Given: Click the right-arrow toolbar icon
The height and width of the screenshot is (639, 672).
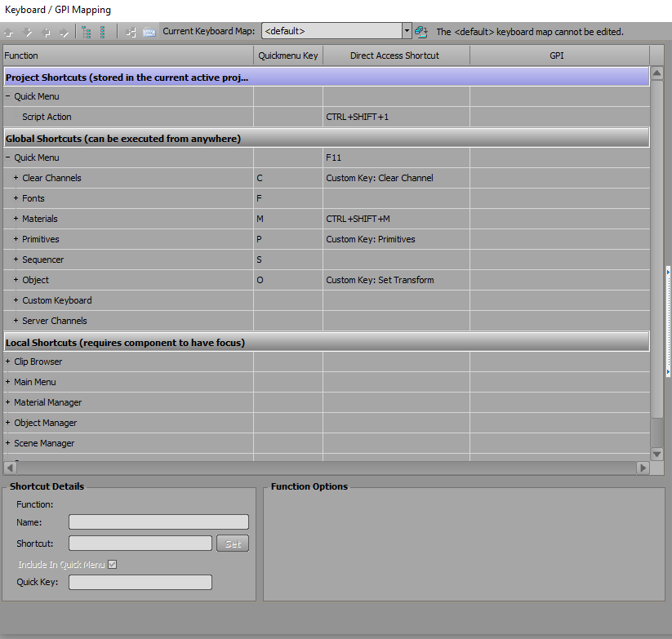Looking at the screenshot, I should (x=65, y=33).
